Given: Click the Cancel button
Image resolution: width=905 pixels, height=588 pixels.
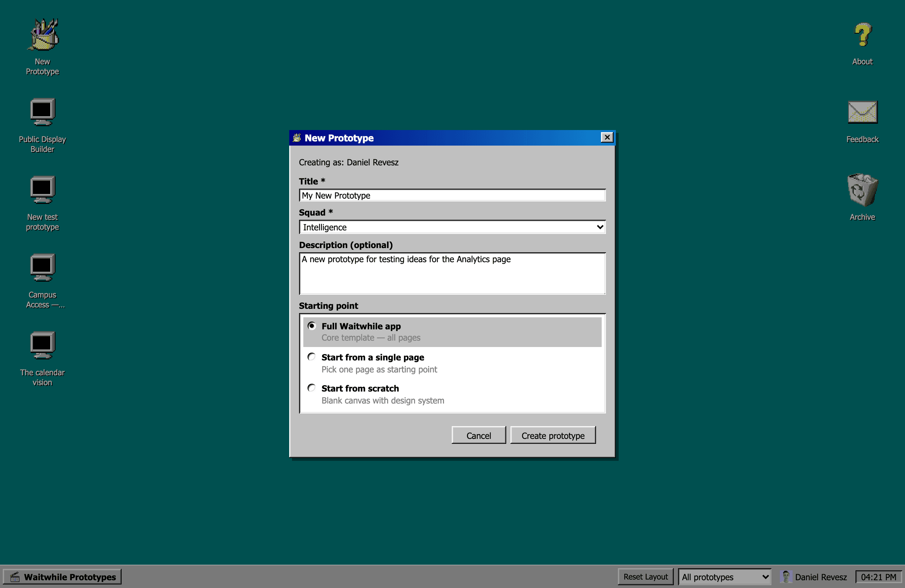Looking at the screenshot, I should pos(478,435).
